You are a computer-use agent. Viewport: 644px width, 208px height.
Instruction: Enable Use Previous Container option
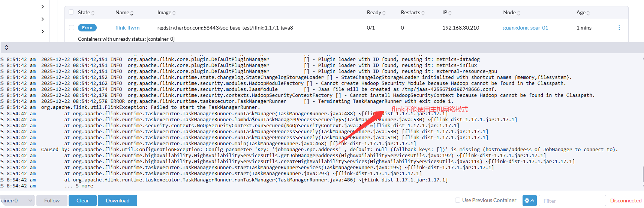pos(458,200)
